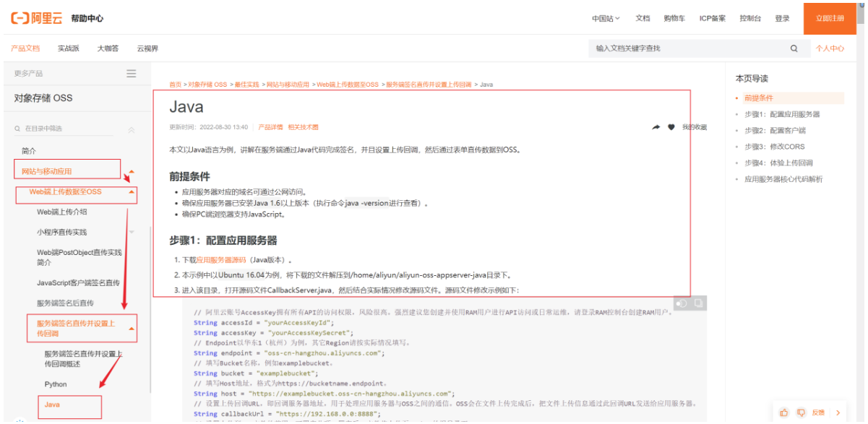868x424 pixels.
Task: Select JavaScript客户端签名直传 tree item
Action: point(78,282)
